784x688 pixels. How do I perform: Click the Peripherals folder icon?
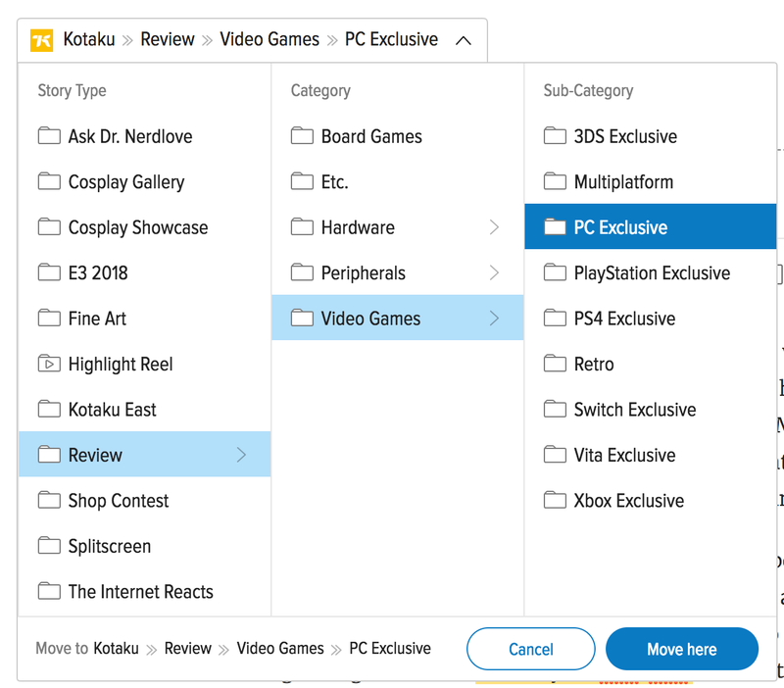click(x=302, y=272)
